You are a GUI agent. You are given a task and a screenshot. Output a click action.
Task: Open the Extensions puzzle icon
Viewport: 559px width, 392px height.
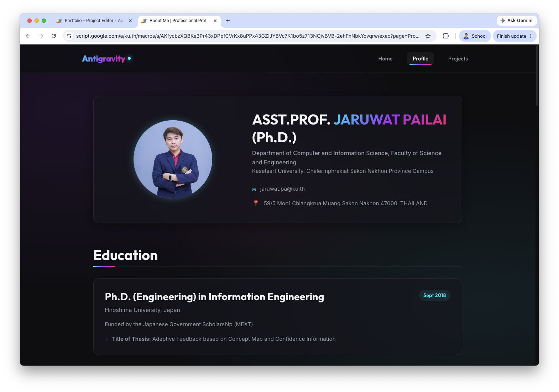446,36
